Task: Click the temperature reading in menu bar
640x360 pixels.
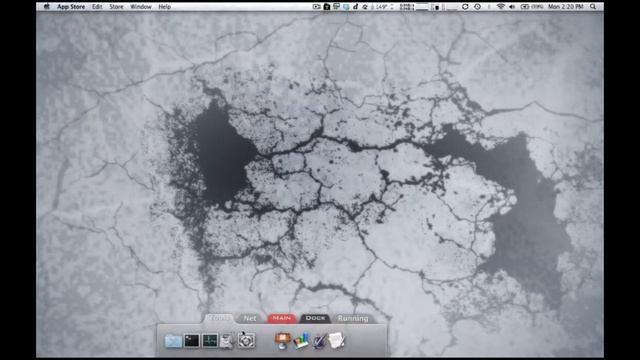Action: (382, 7)
